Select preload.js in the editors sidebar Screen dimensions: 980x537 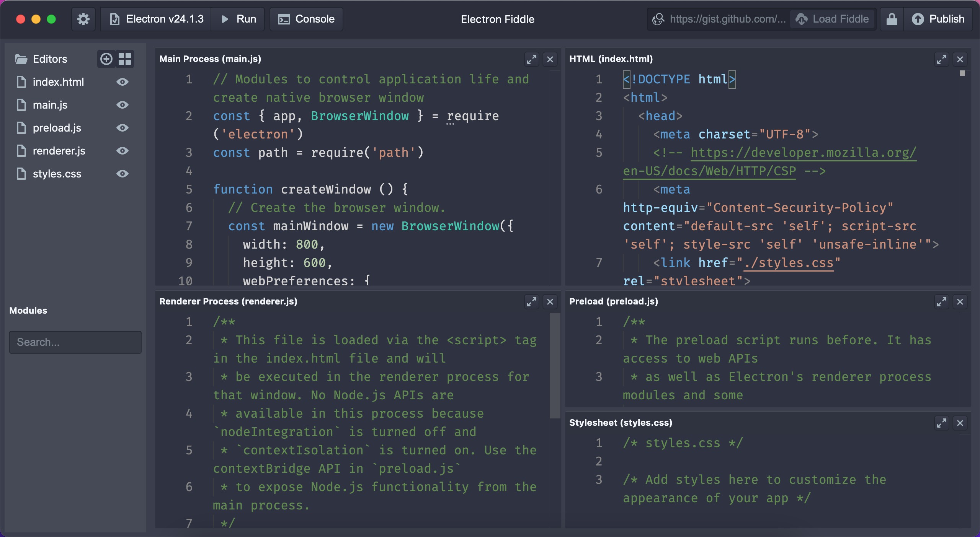coord(57,128)
